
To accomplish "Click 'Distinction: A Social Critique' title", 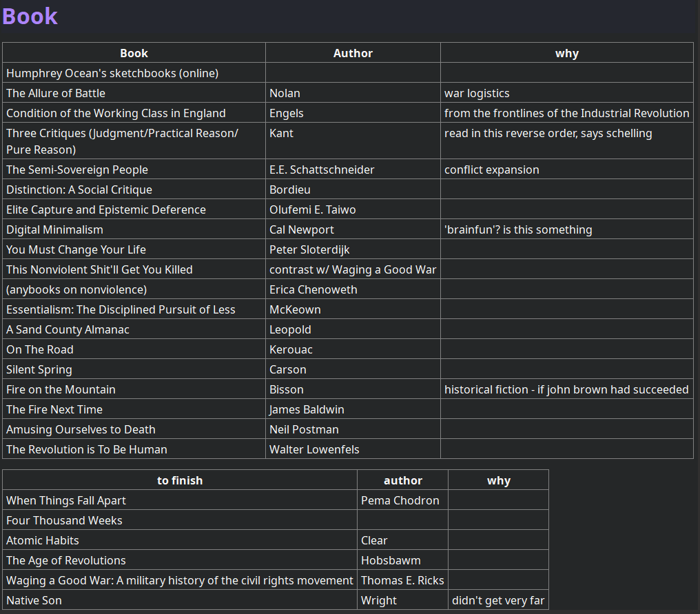I will 79,190.
